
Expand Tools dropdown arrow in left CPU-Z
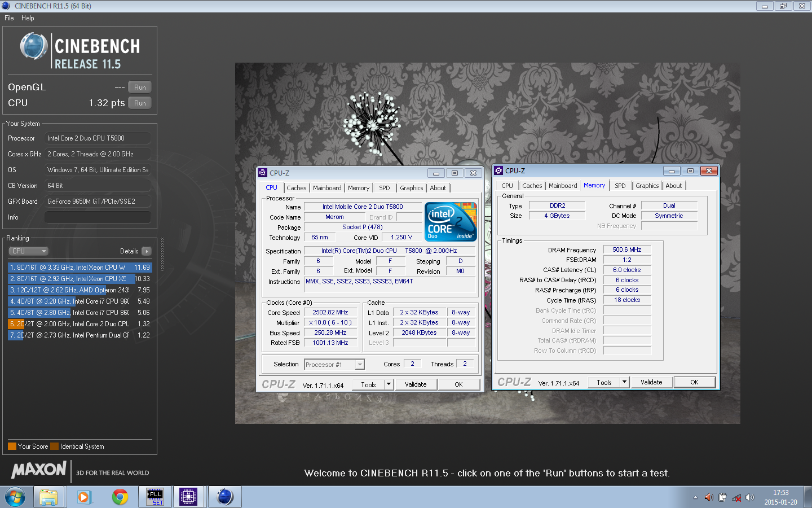389,384
